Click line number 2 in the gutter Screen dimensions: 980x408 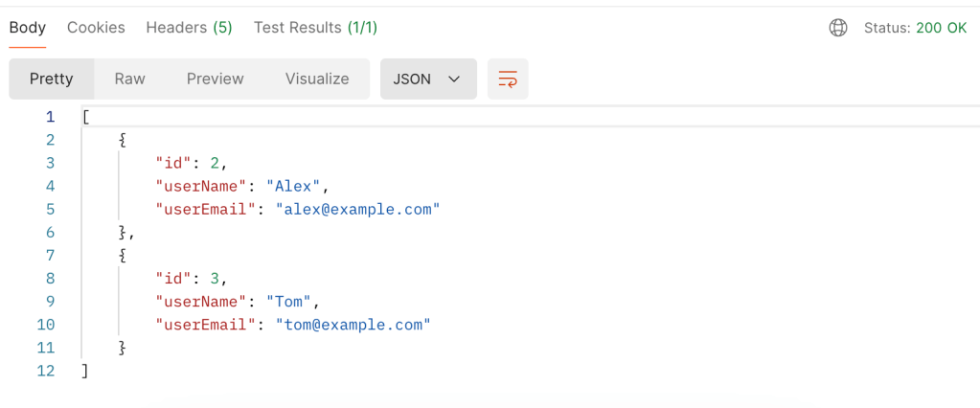pyautogui.click(x=50, y=140)
